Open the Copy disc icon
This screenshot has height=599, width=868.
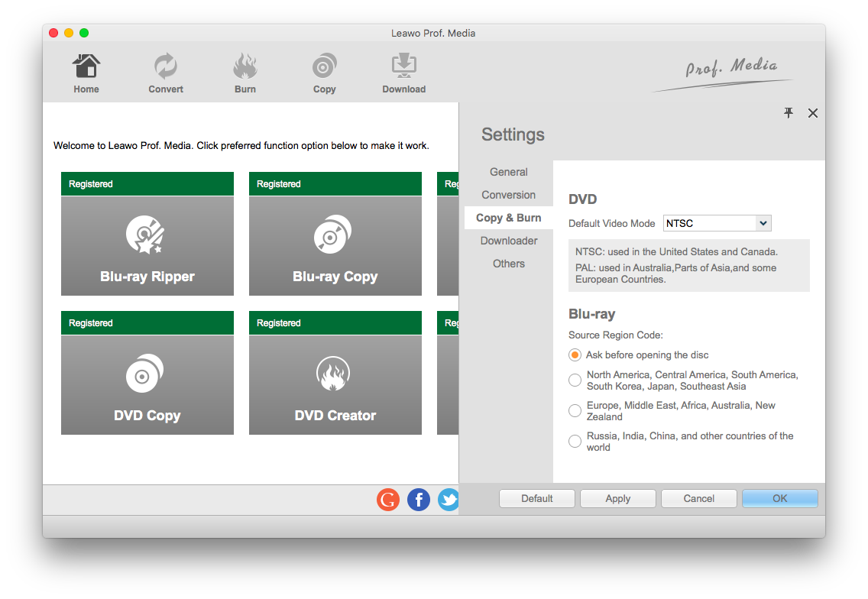pyautogui.click(x=325, y=67)
